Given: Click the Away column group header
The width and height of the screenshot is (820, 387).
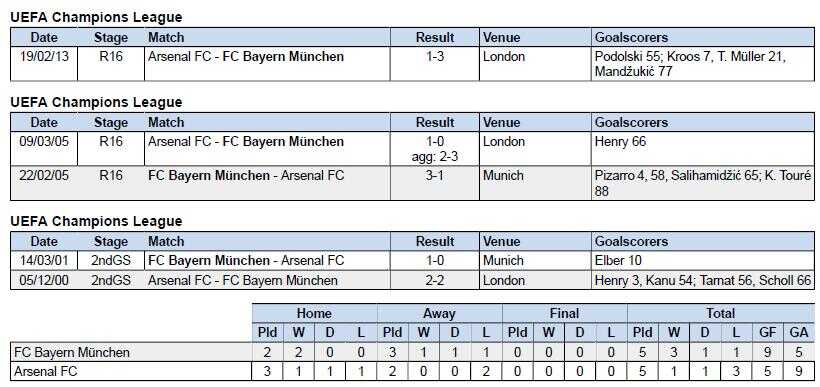Looking at the screenshot, I should (x=439, y=313).
